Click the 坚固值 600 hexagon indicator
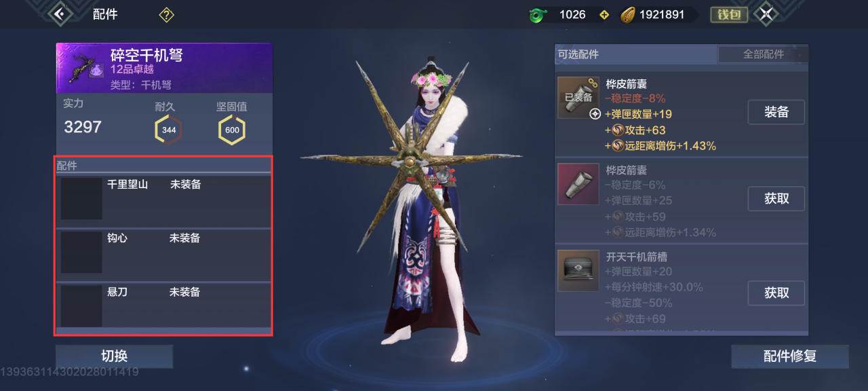This screenshot has width=868, height=391. click(232, 130)
